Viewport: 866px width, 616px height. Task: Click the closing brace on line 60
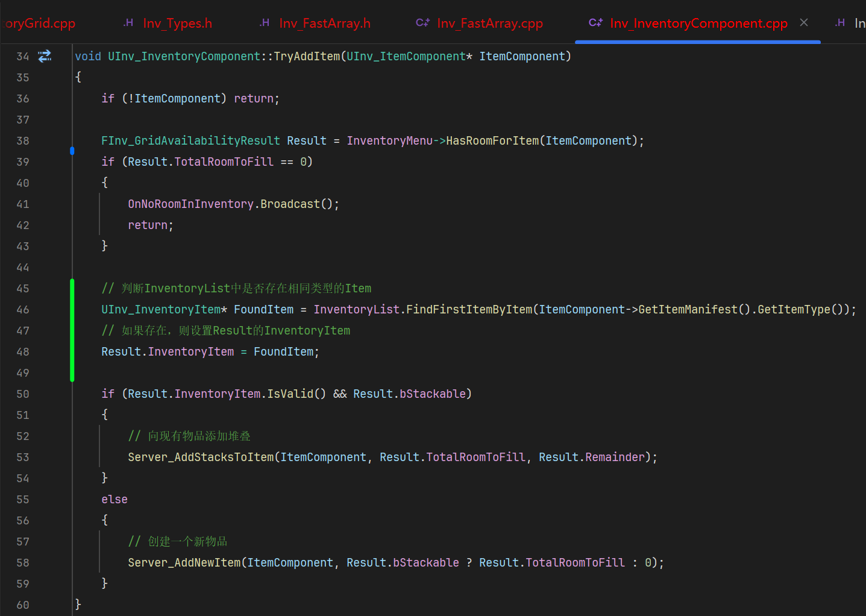(78, 605)
